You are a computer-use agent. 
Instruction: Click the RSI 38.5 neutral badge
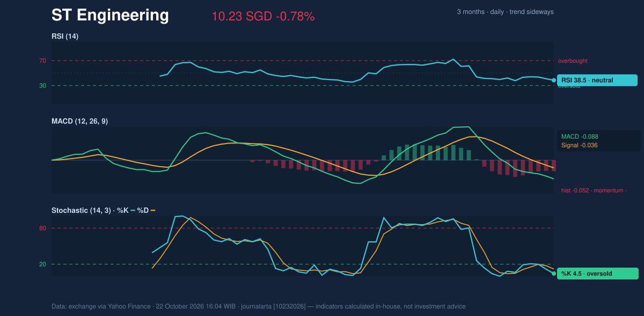[x=597, y=80]
